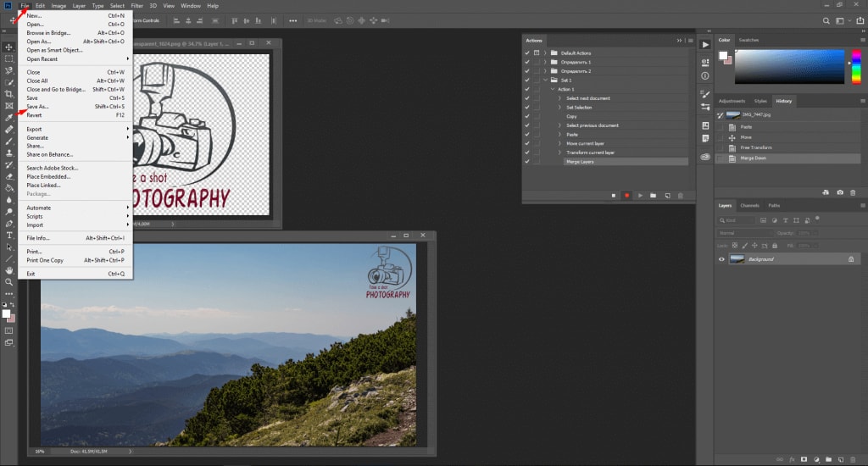Play the selected action in Actions panel

(641, 196)
